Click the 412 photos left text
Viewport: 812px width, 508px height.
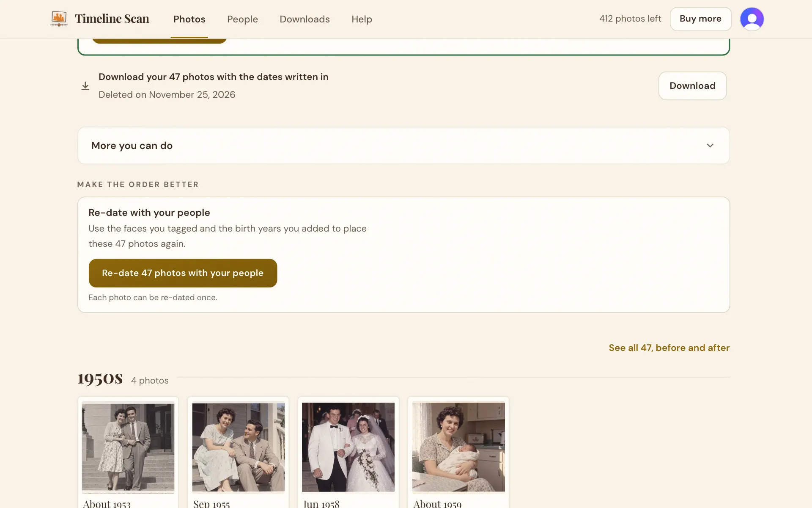pyautogui.click(x=630, y=19)
